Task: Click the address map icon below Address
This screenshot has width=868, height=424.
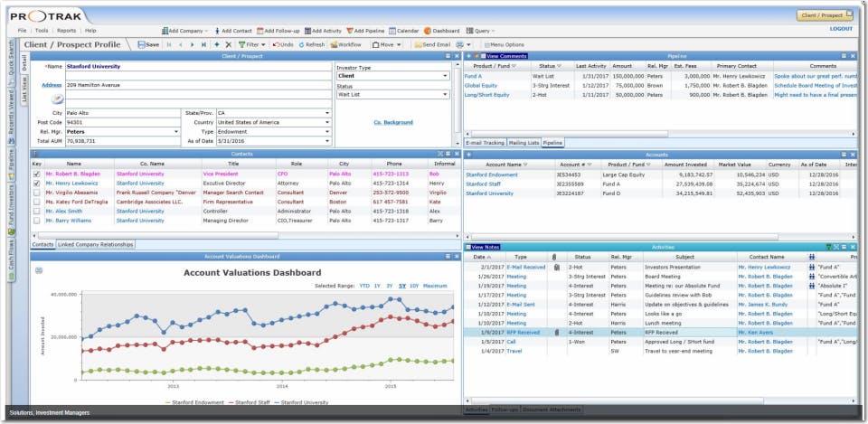Action: click(x=58, y=99)
